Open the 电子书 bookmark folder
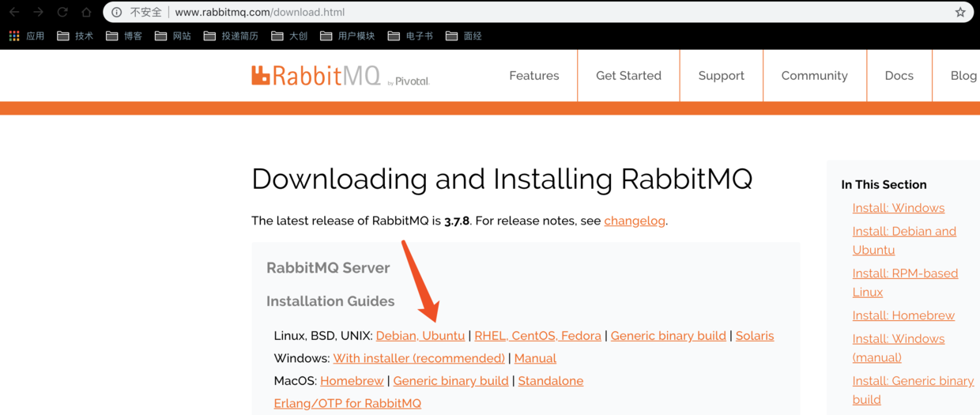This screenshot has height=415, width=980. pos(409,36)
